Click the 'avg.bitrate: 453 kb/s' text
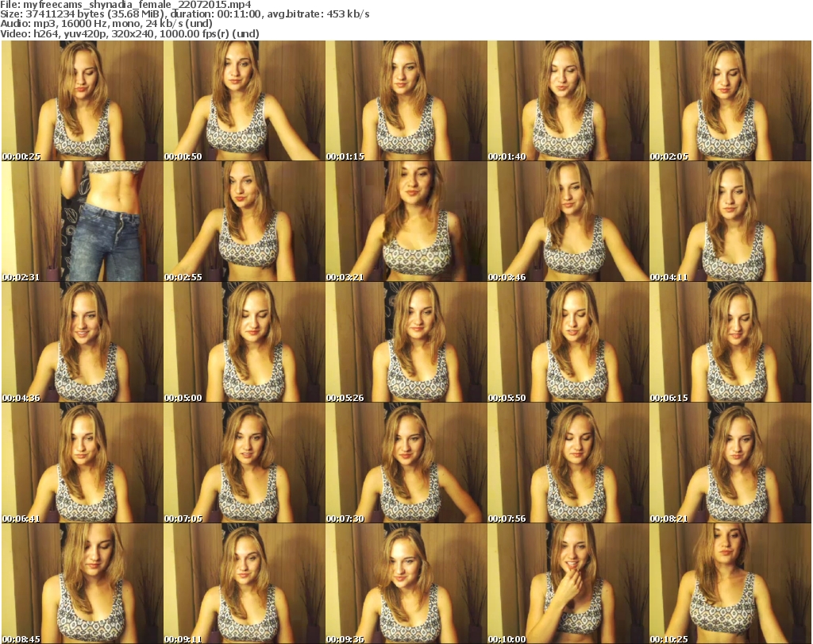This screenshot has height=644, width=813. point(318,14)
